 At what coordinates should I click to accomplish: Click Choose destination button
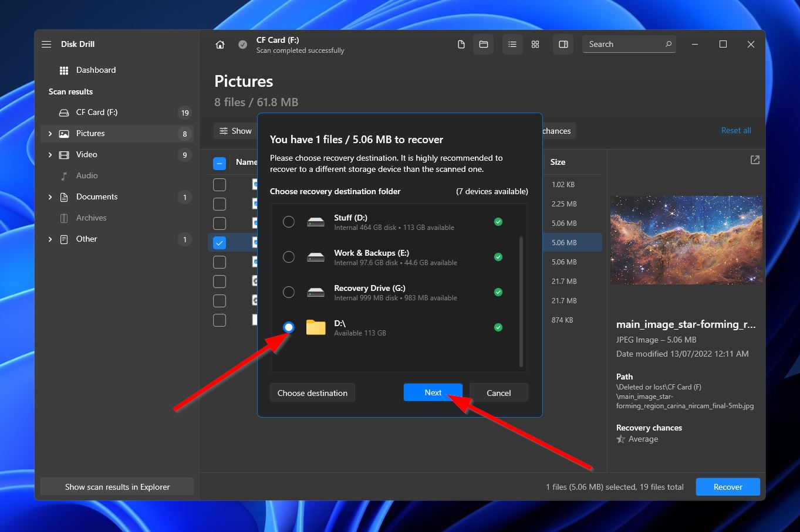click(x=312, y=393)
